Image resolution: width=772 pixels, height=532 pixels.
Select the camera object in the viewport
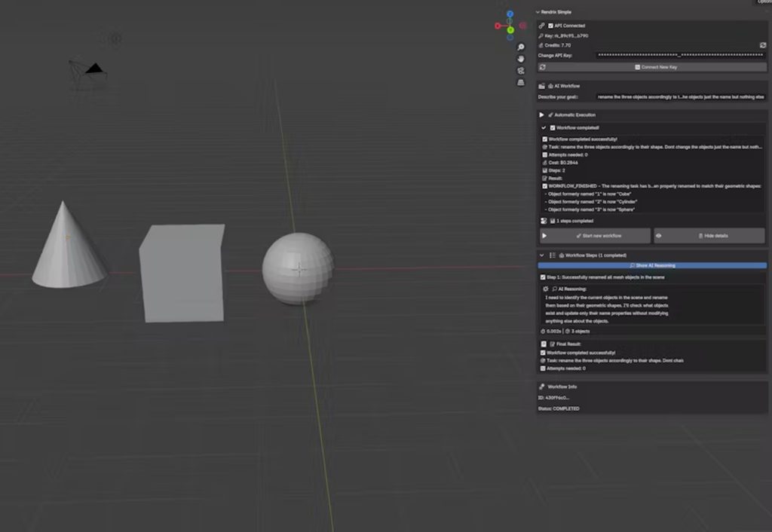tap(87, 75)
